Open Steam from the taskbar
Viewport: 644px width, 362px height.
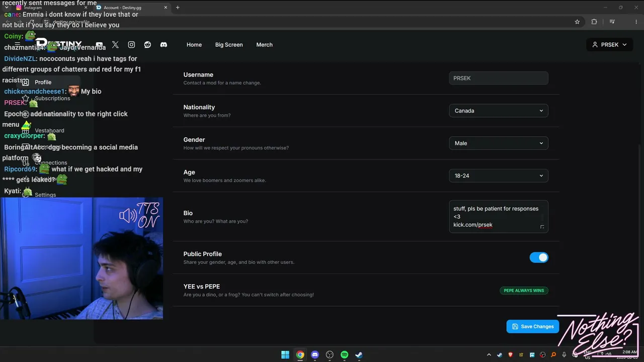point(359,355)
